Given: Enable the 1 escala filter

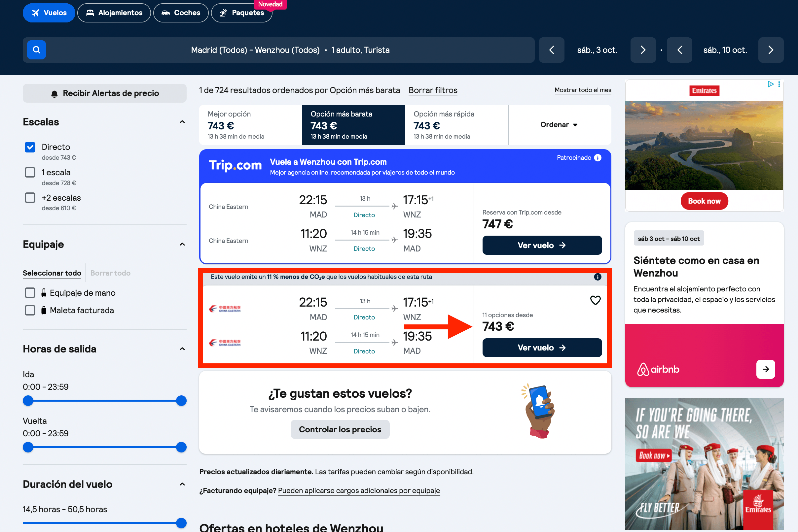Looking at the screenshot, I should (30, 172).
